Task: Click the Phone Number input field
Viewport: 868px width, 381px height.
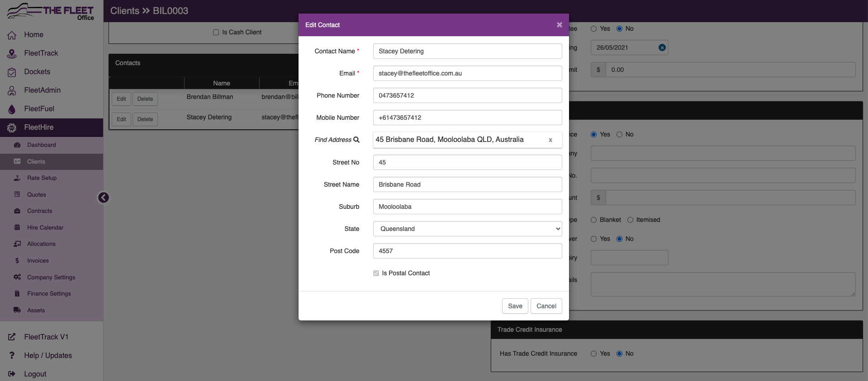Action: point(467,95)
